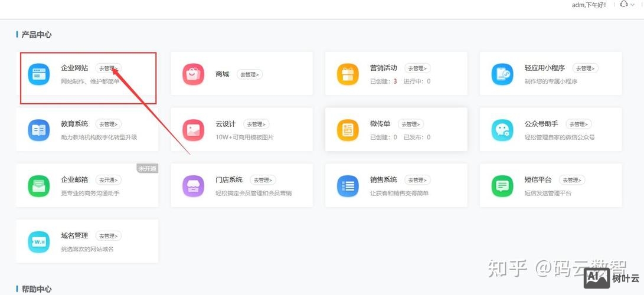The image size is (644, 295).
Task: Click the 商城 title text
Action: tap(222, 74)
